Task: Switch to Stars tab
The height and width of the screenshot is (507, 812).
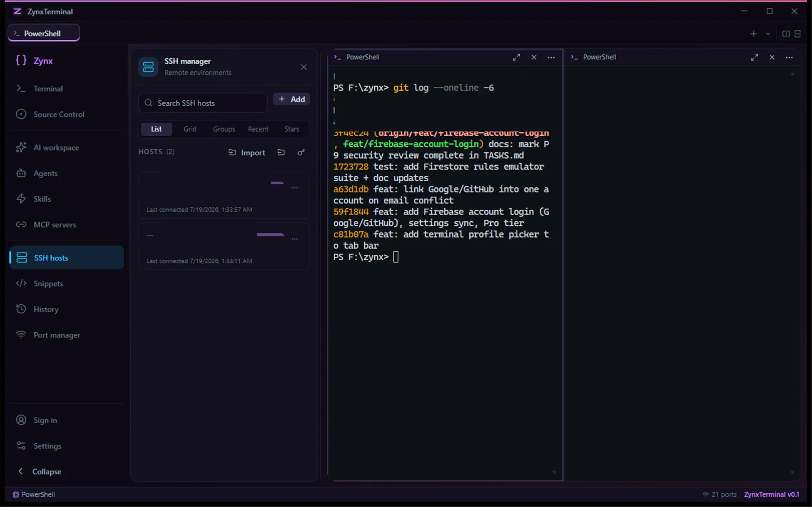Action: click(x=291, y=129)
